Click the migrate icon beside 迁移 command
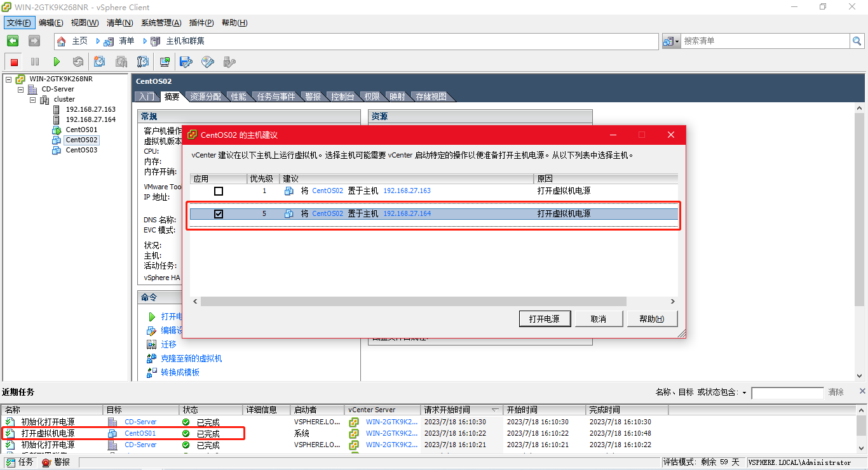Image resolution: width=868 pixels, height=470 pixels. 151,344
